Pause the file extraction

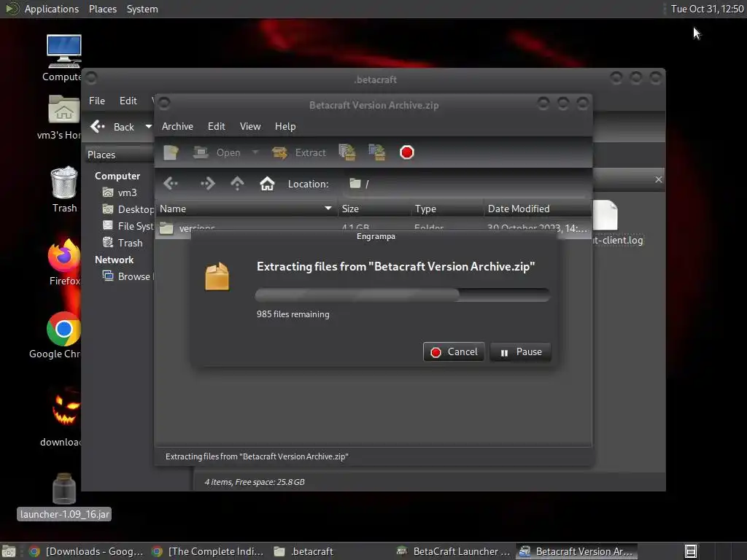tap(520, 352)
